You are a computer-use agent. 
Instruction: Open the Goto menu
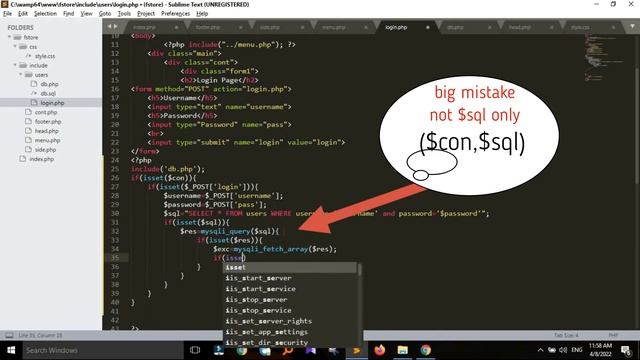(x=105, y=13)
